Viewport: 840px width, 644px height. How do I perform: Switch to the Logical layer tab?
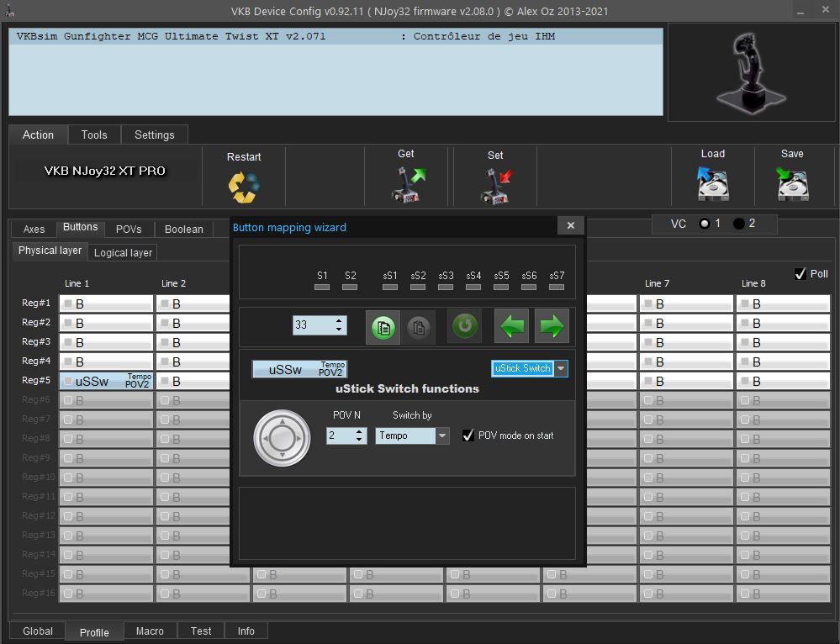pyautogui.click(x=124, y=253)
